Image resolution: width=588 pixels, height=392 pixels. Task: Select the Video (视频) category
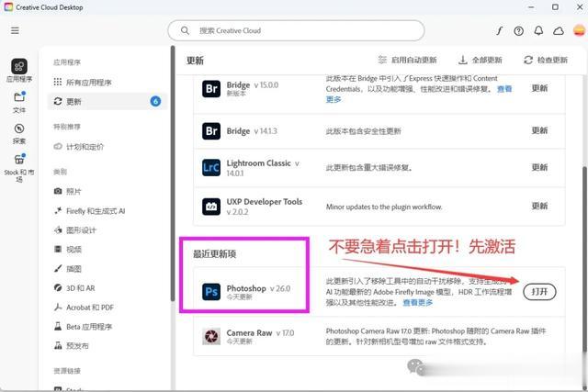point(67,249)
